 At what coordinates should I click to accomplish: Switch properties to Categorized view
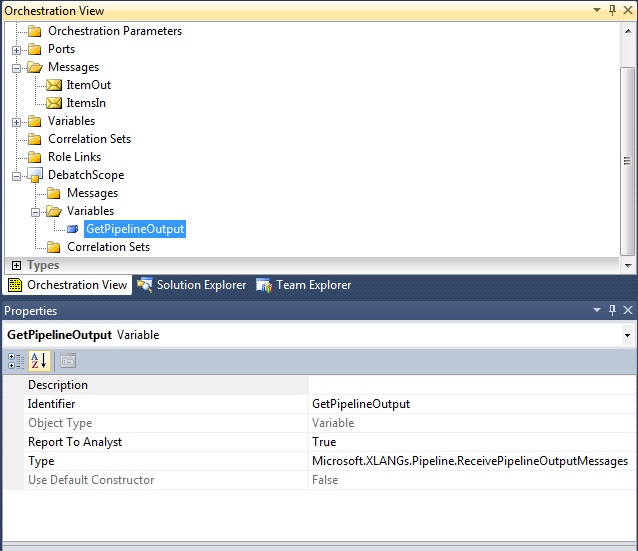pyautogui.click(x=16, y=361)
